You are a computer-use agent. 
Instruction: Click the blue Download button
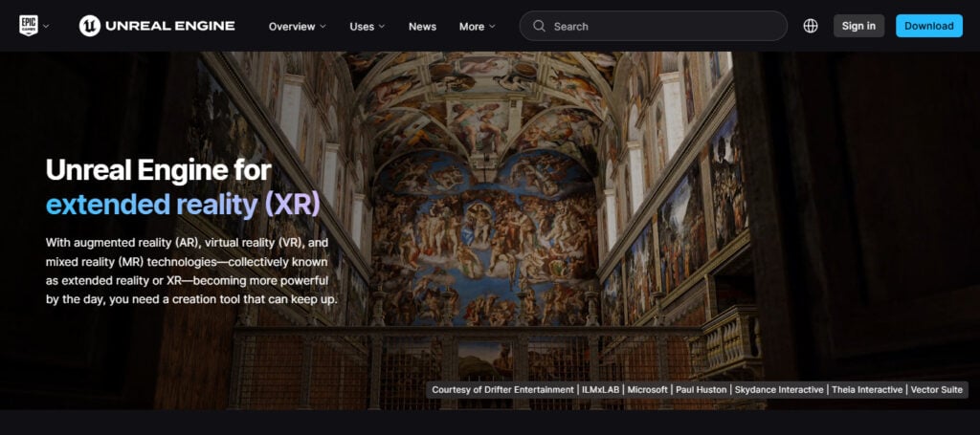(929, 26)
